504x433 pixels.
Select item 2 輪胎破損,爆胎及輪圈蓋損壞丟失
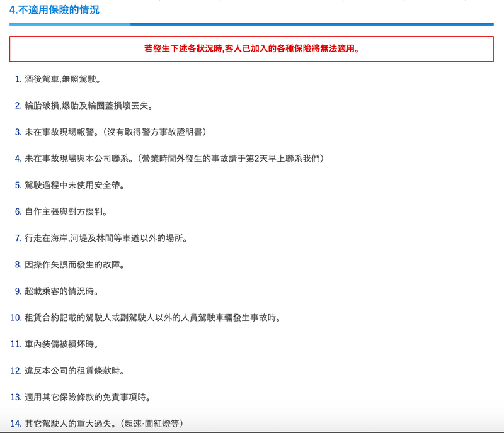click(89, 106)
